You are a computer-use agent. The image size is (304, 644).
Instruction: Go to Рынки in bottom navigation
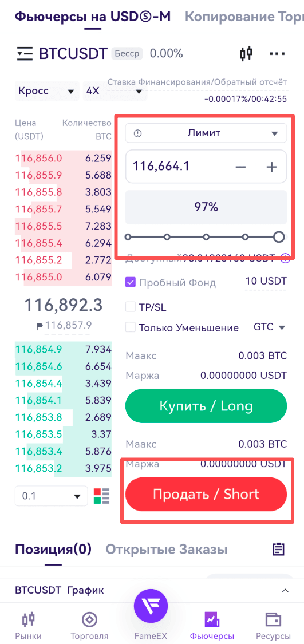pyautogui.click(x=29, y=626)
